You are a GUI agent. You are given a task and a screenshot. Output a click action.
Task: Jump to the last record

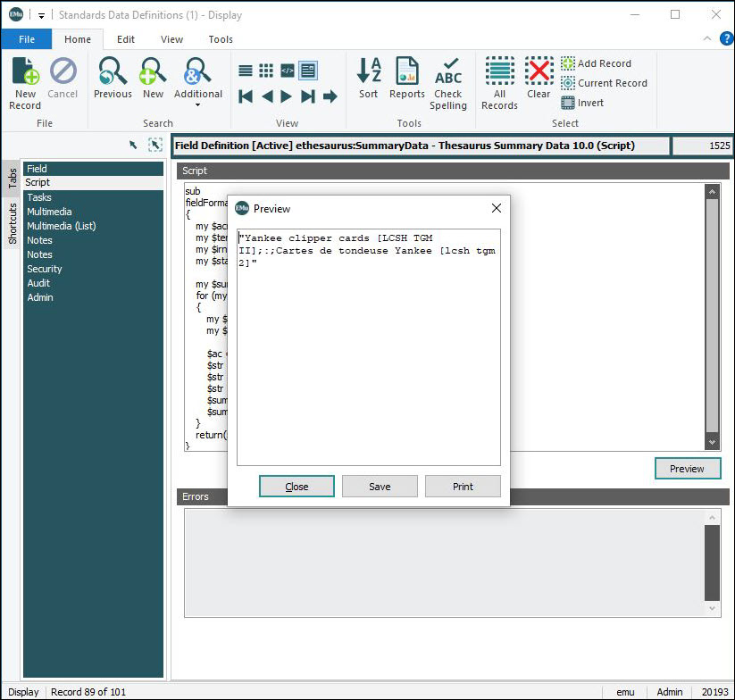pyautogui.click(x=307, y=97)
